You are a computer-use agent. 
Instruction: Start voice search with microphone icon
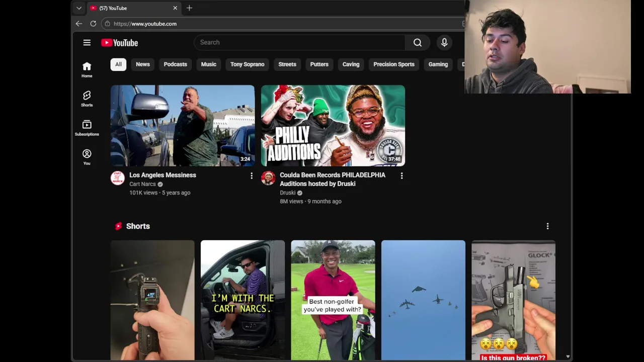click(444, 43)
